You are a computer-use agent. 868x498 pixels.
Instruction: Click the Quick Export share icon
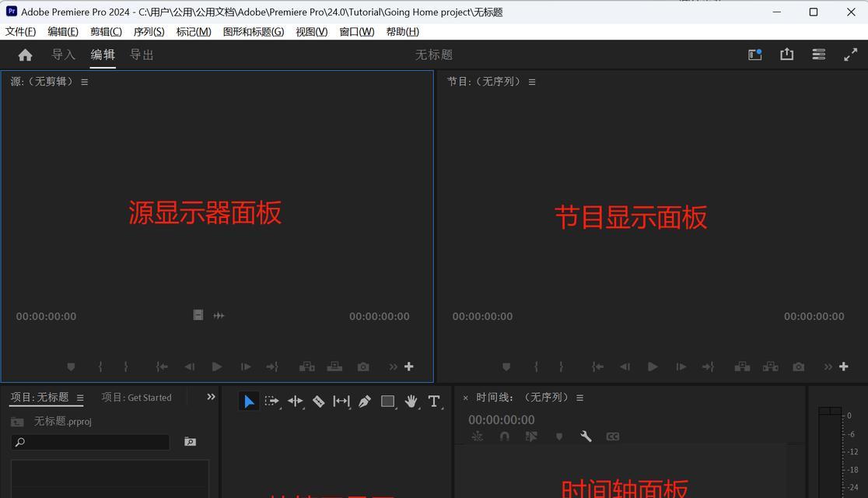(x=786, y=54)
